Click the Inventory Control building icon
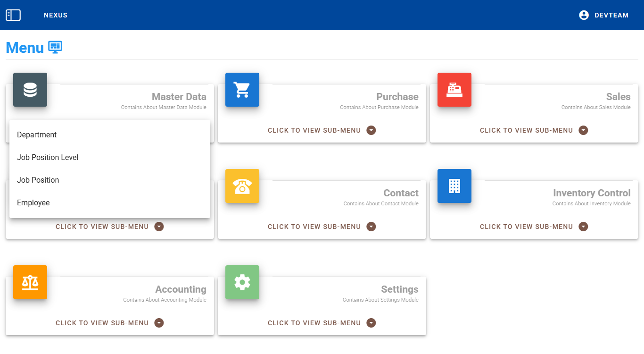 click(454, 186)
